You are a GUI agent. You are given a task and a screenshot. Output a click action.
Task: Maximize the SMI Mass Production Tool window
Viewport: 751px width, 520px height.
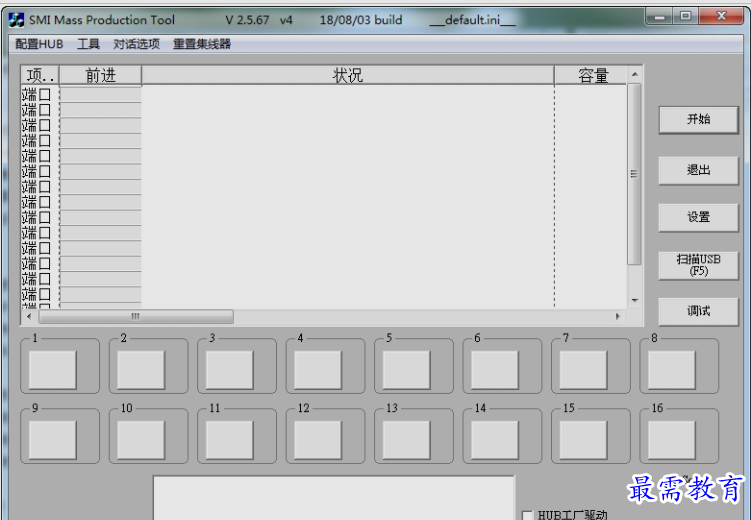coord(685,16)
